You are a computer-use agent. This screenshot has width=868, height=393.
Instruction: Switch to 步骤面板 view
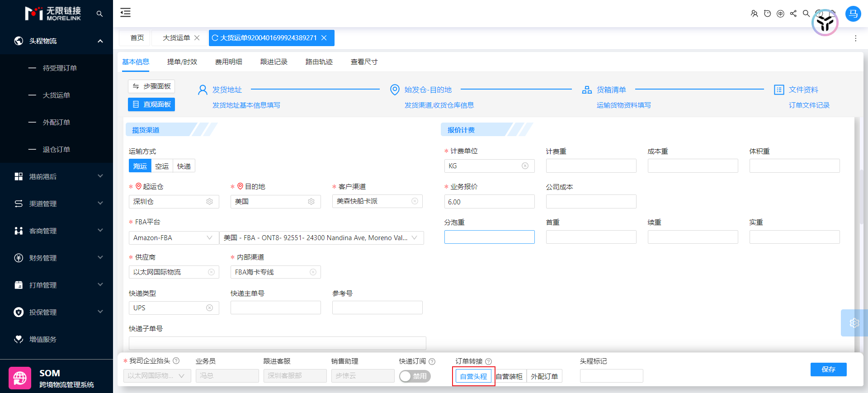(151, 86)
